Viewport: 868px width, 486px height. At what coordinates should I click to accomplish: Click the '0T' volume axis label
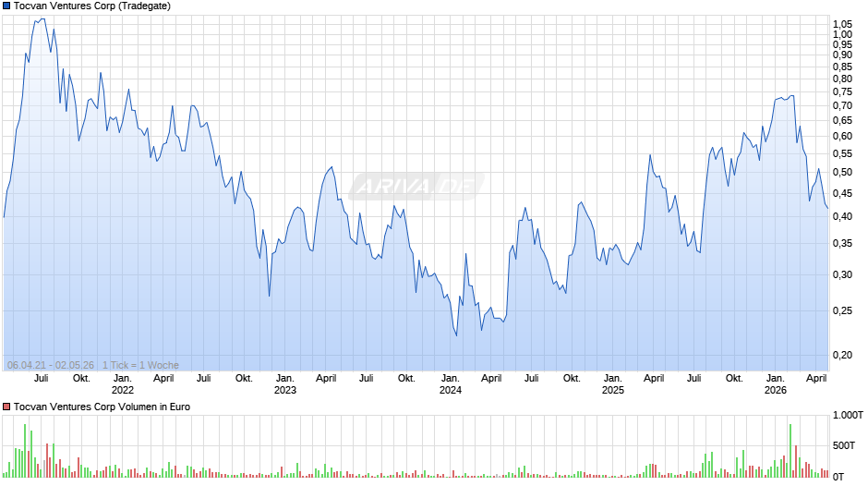click(838, 476)
